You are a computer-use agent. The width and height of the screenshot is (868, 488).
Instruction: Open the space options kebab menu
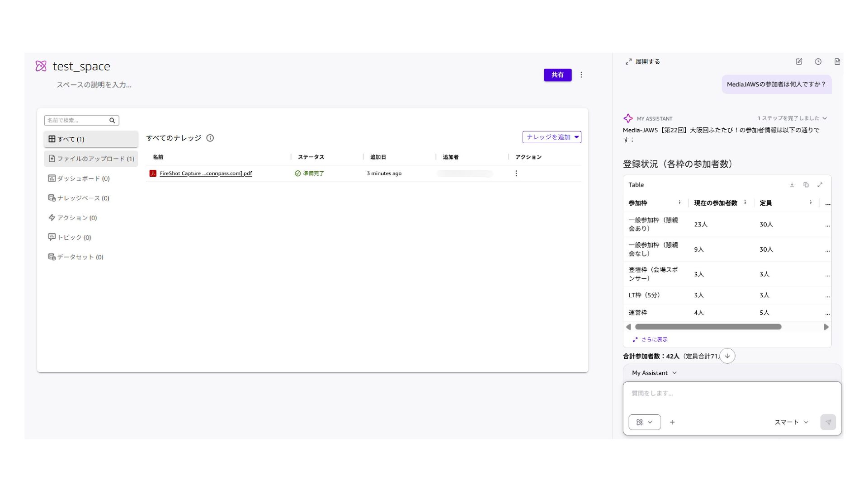pyautogui.click(x=581, y=75)
